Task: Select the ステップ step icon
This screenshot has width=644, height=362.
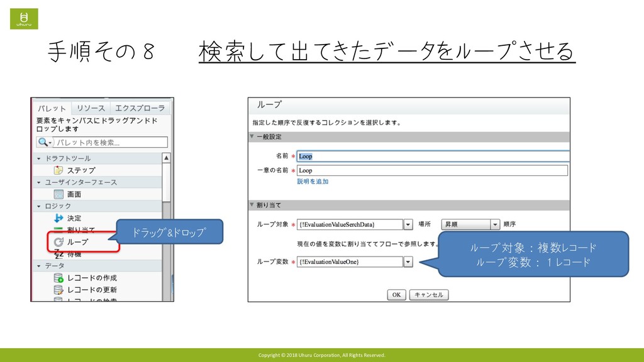Action: [x=58, y=170]
